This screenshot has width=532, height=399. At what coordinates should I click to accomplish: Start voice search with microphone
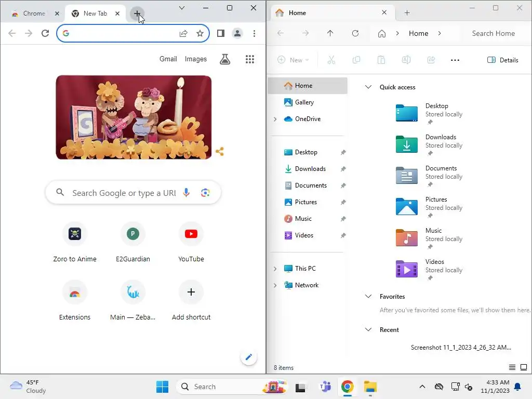(187, 193)
